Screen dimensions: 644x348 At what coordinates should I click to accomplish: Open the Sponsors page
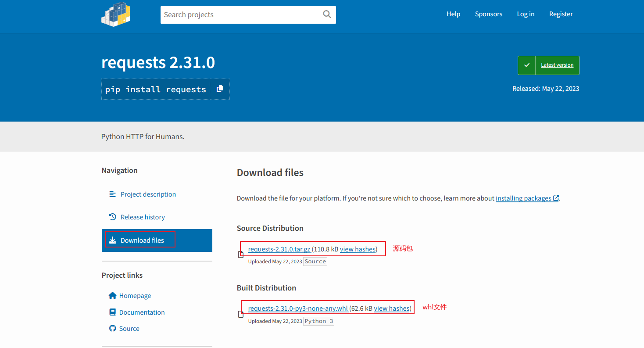[489, 14]
